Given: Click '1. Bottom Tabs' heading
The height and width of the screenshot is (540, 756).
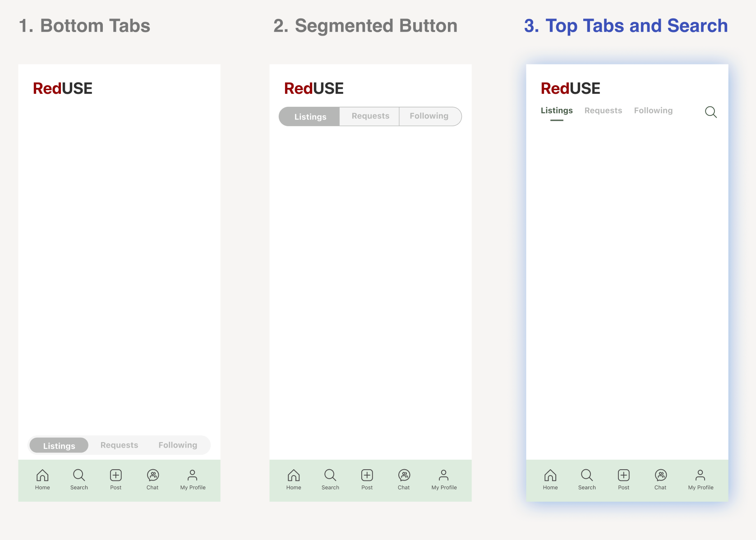Looking at the screenshot, I should (84, 26).
